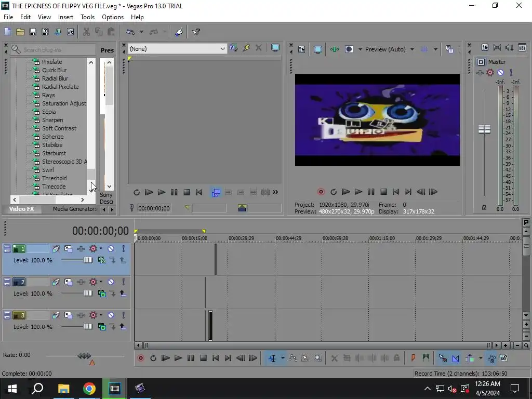Viewport: 532px width, 399px height.
Task: Open the Properties toolbar icon
Action: (70, 32)
